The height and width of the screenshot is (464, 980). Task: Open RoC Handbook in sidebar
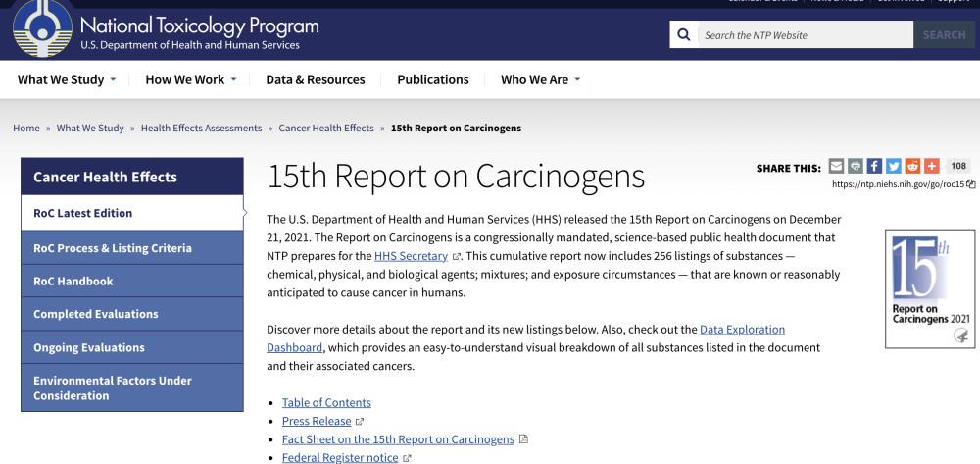132,281
